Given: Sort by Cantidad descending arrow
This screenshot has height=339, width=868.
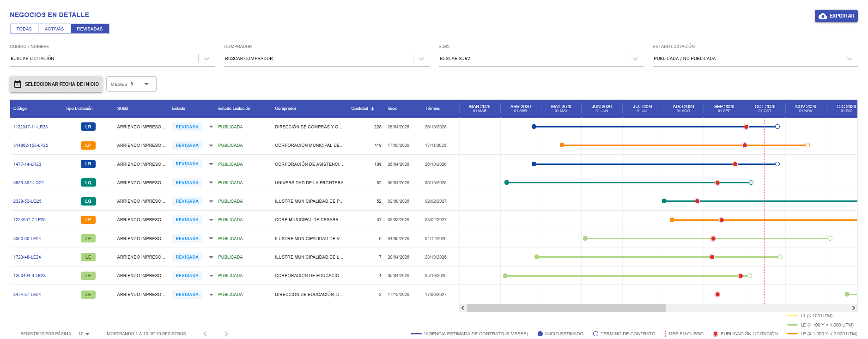Looking at the screenshot, I should point(372,109).
